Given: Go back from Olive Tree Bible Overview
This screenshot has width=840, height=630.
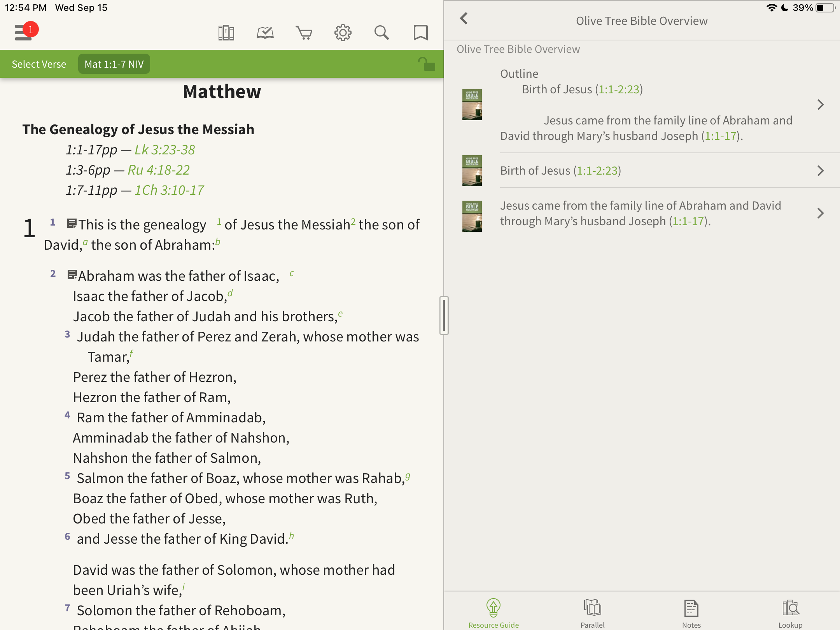Looking at the screenshot, I should click(464, 18).
